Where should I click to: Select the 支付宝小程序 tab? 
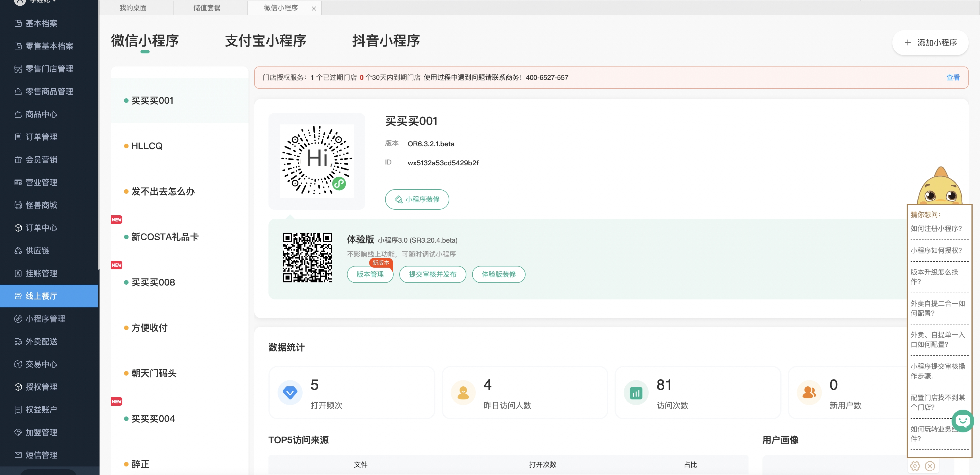click(266, 41)
